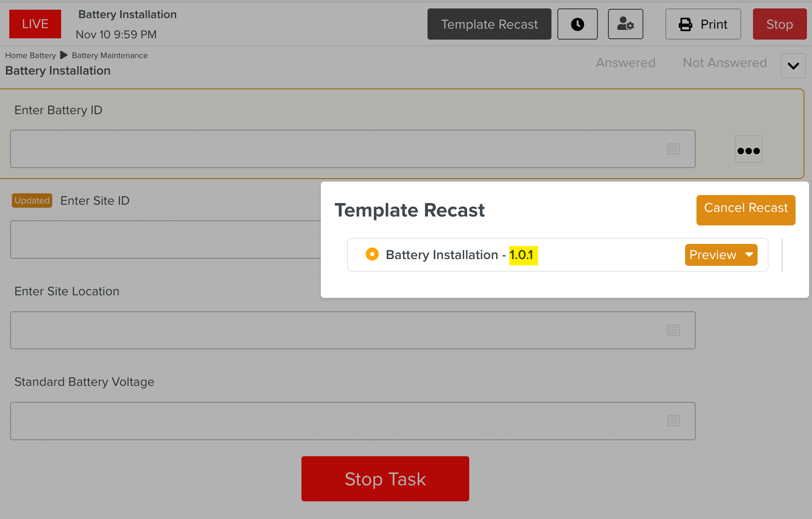
Task: Open the user settings gear icon
Action: point(625,24)
